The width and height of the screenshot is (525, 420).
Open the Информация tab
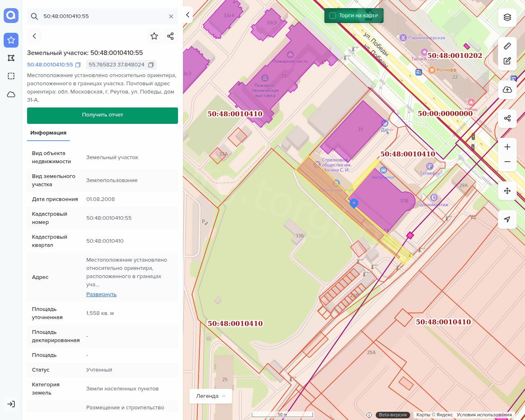(48, 133)
